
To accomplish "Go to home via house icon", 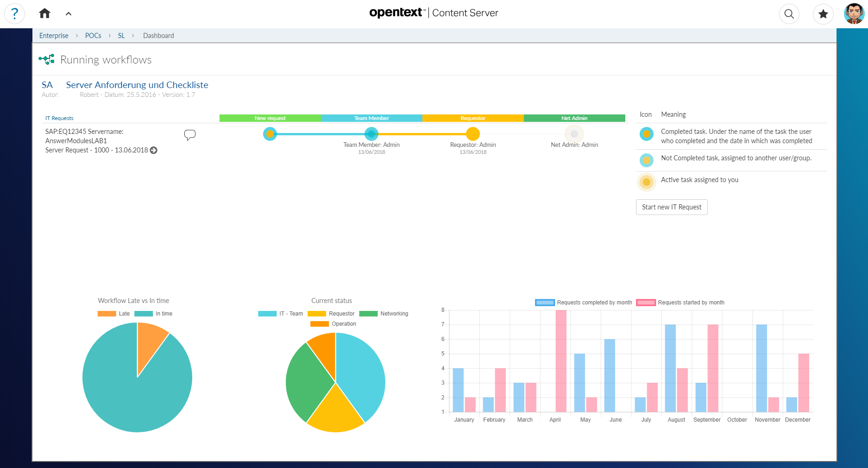I will pyautogui.click(x=44, y=13).
